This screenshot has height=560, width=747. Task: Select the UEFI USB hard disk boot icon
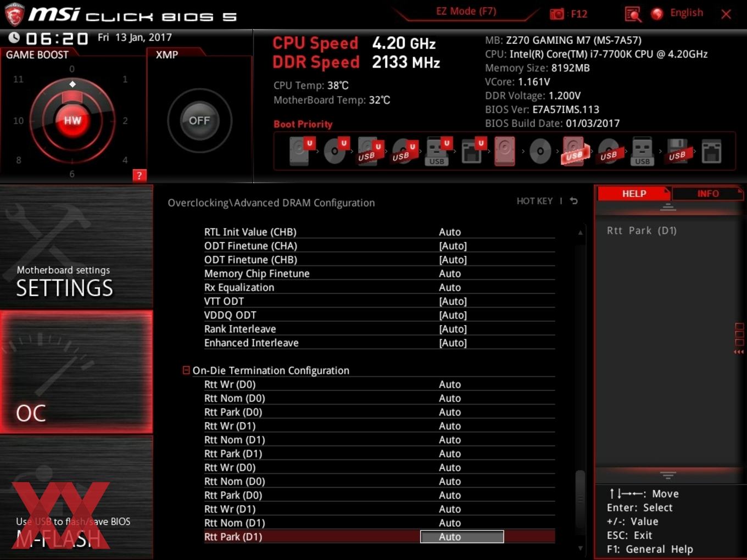(369, 151)
